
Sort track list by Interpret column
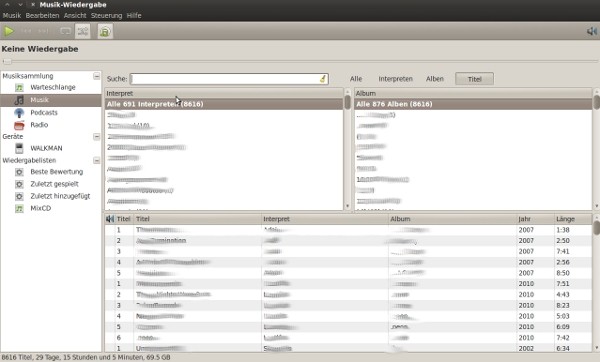coord(324,219)
